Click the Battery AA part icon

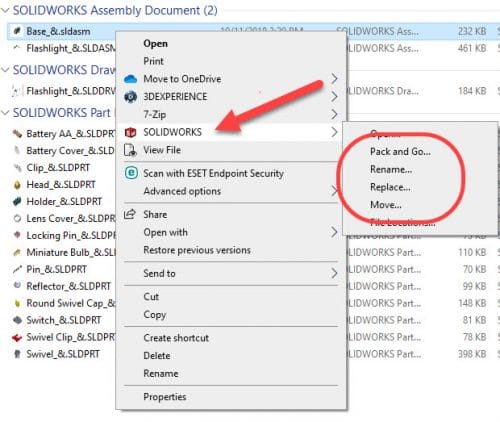17,134
